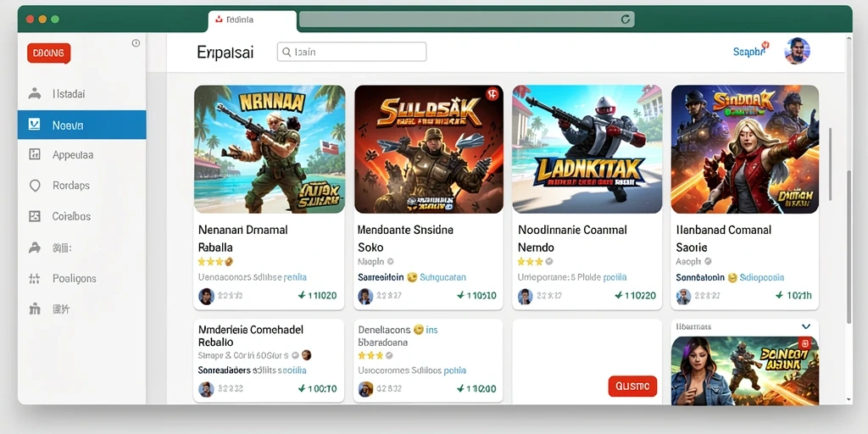This screenshot has width=868, height=434.
Task: Click the Poaligons sliders icon
Action: 34,278
